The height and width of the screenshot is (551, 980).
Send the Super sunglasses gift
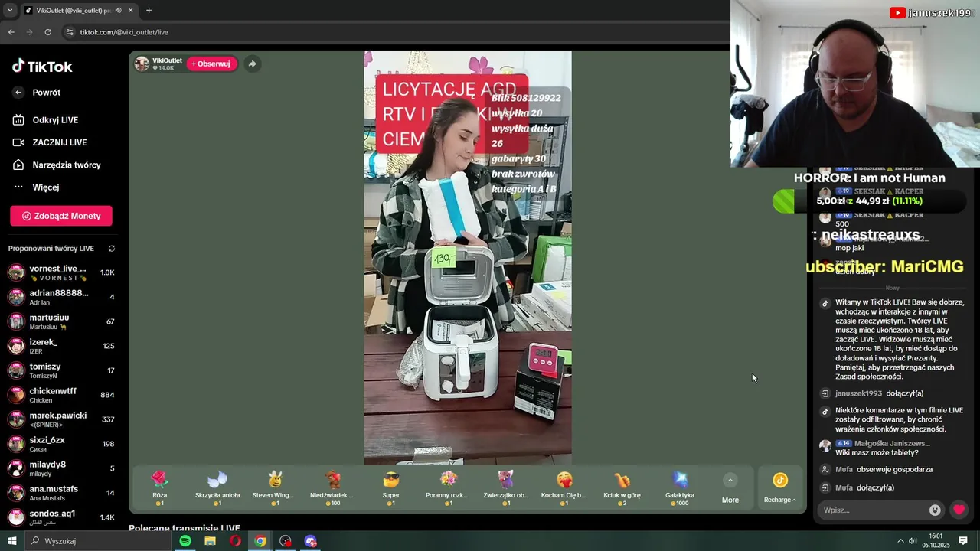(x=390, y=489)
